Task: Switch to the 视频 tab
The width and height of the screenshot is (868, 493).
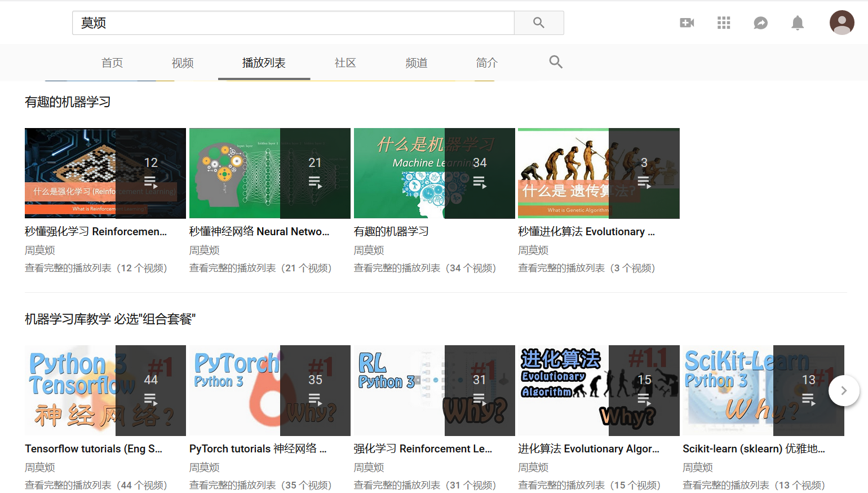Action: click(183, 63)
